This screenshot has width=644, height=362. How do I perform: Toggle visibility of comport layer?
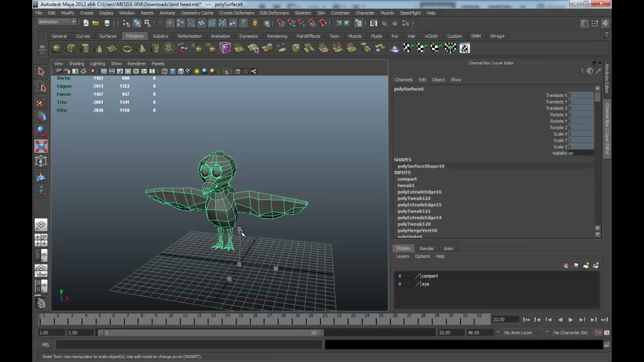click(400, 276)
